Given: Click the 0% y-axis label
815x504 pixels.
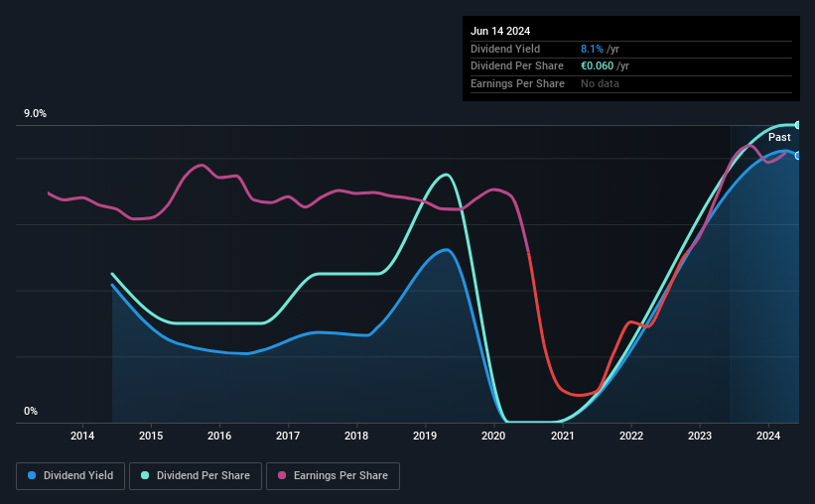Looking at the screenshot, I should [x=31, y=411].
